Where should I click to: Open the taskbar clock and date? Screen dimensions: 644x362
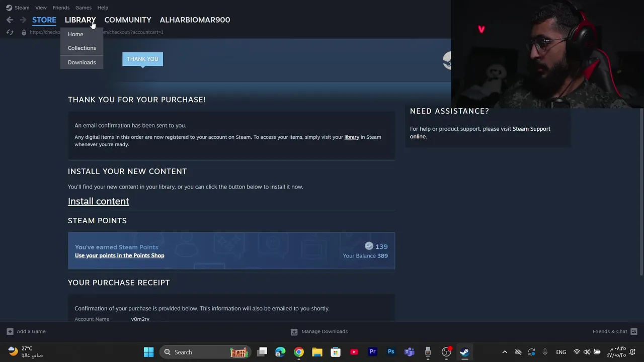[x=616, y=352]
